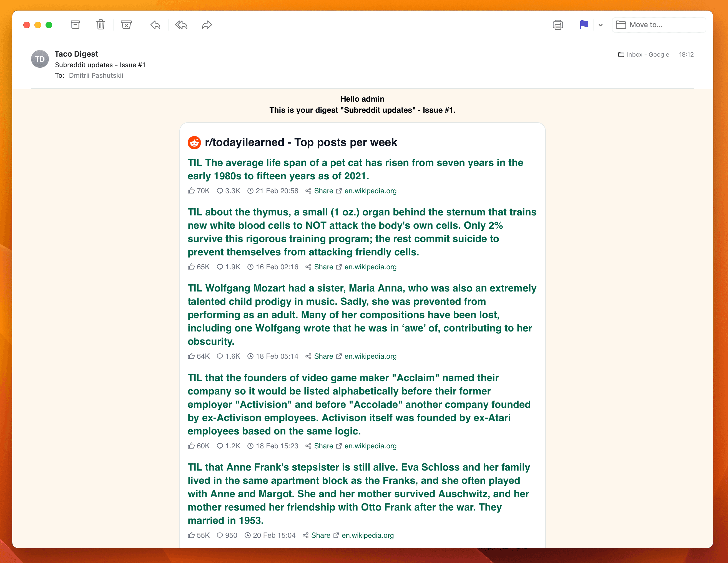728x563 pixels.
Task: Delete the email using the trash icon
Action: point(101,25)
